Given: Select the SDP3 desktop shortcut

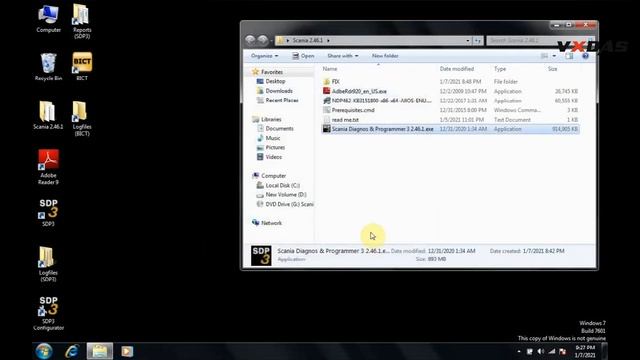Looking at the screenshot, I should click(x=48, y=212).
